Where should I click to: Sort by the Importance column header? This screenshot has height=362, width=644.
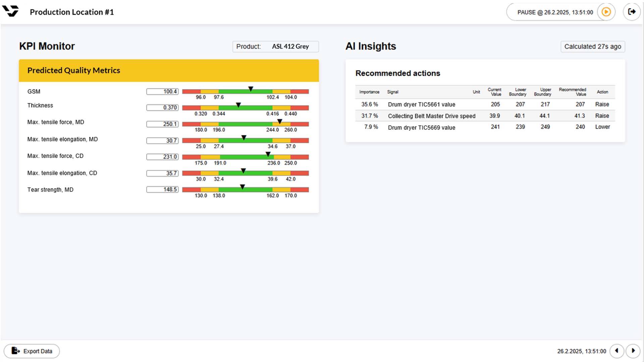click(369, 92)
